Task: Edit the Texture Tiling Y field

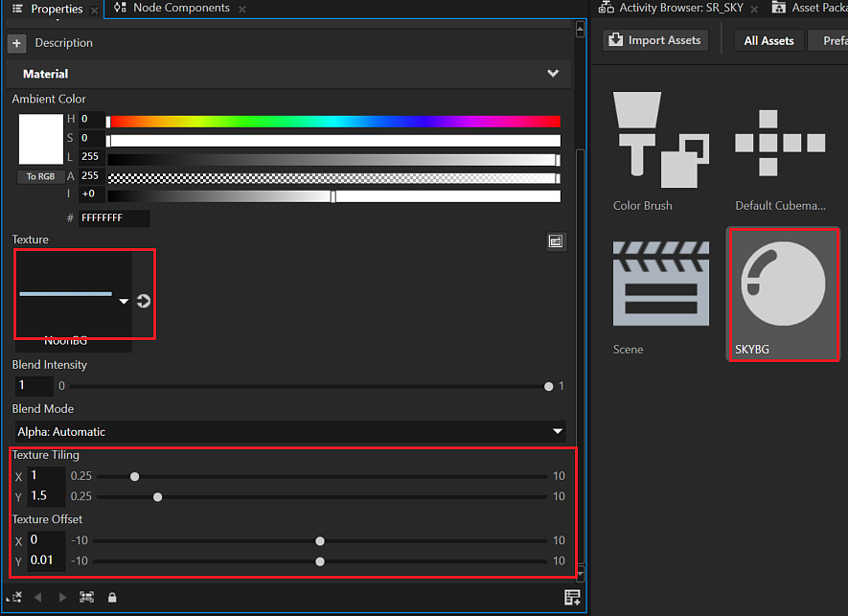Action: point(46,496)
